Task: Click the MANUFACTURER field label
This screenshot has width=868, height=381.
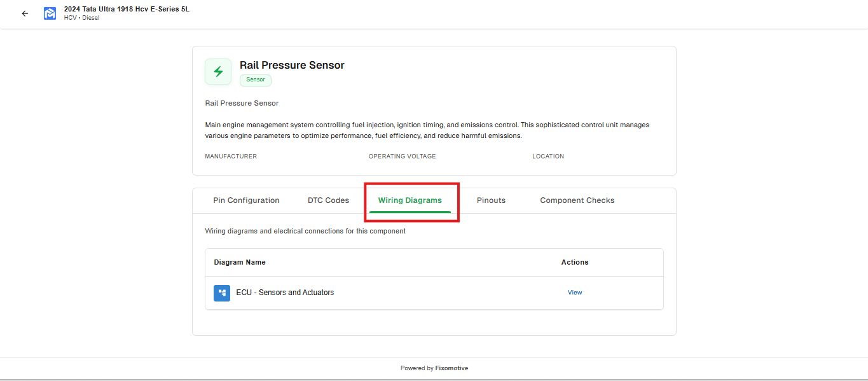Action: point(231,156)
